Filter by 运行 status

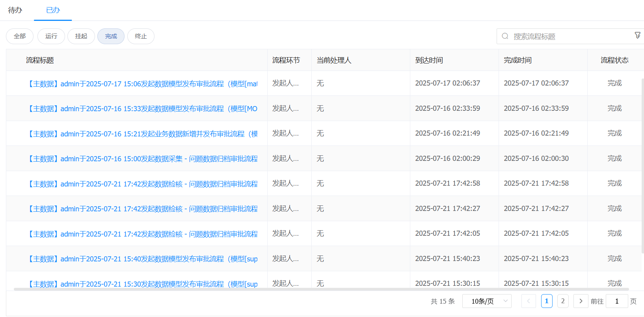point(51,36)
